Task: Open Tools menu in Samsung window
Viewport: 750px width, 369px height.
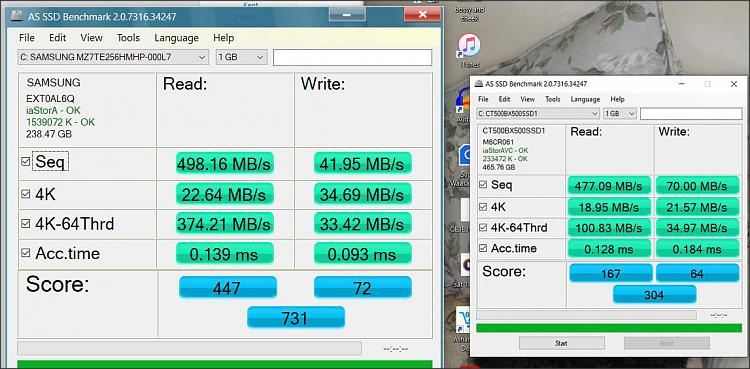Action: click(x=128, y=38)
